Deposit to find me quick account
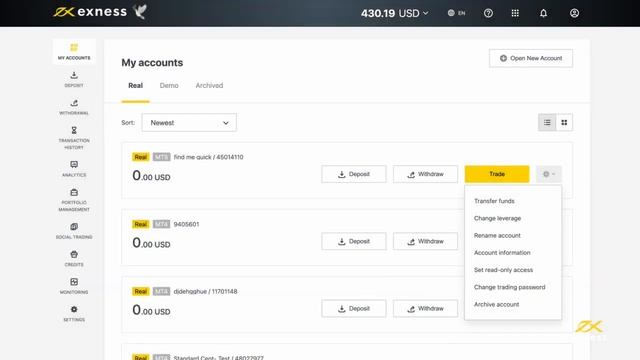 pos(354,174)
